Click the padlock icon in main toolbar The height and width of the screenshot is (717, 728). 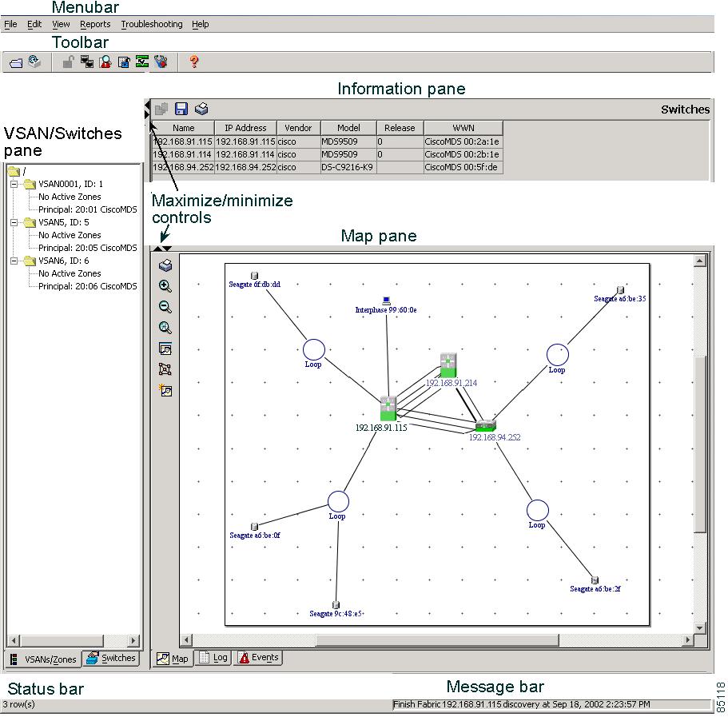pos(69,62)
